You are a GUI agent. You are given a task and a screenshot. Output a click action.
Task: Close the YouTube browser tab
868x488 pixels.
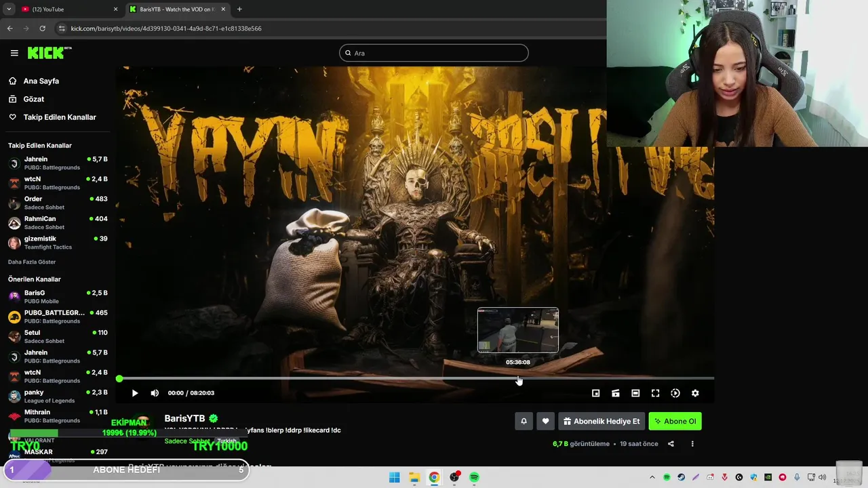click(x=115, y=9)
